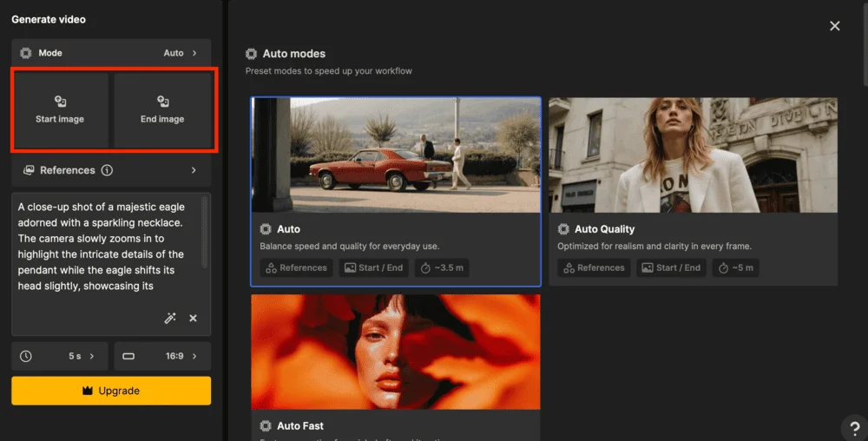The height and width of the screenshot is (441, 868).
Task: Click the End image upload icon
Action: (x=162, y=102)
